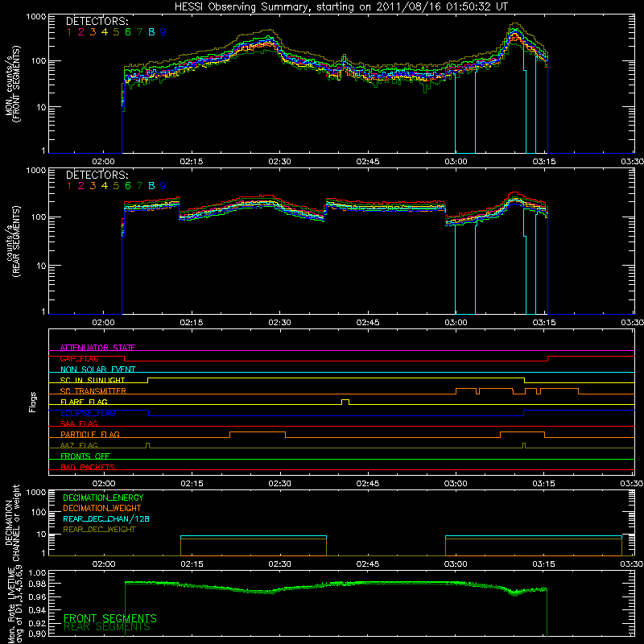The image size is (644, 644).
Task: Click the 03:00 tick under front segments panel
Action: (x=456, y=162)
